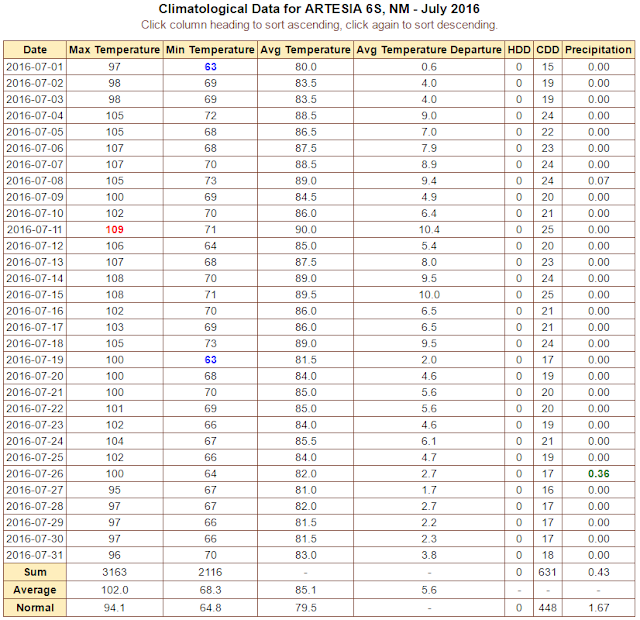Sort table by the Date column heading
The height and width of the screenshot is (620, 640).
pos(35,50)
